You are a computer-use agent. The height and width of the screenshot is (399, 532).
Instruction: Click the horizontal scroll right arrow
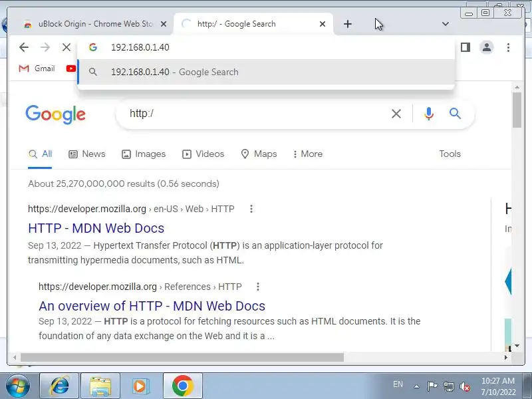[x=506, y=357]
